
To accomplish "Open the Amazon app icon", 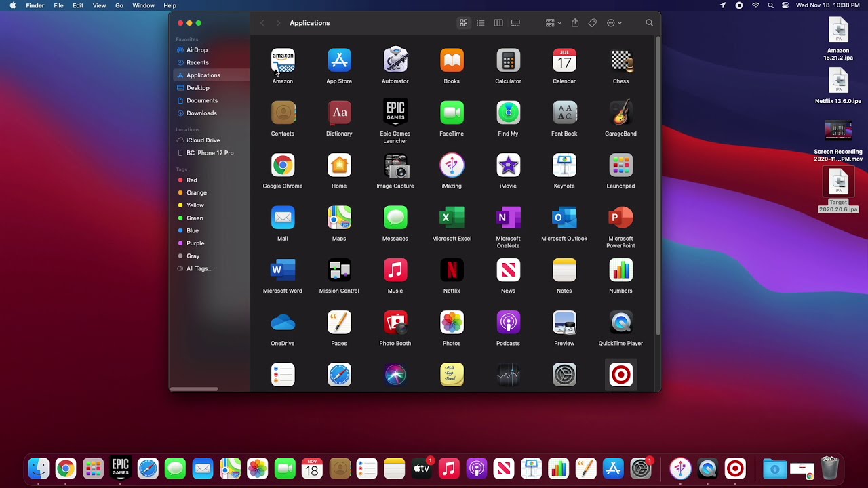I will [x=283, y=60].
